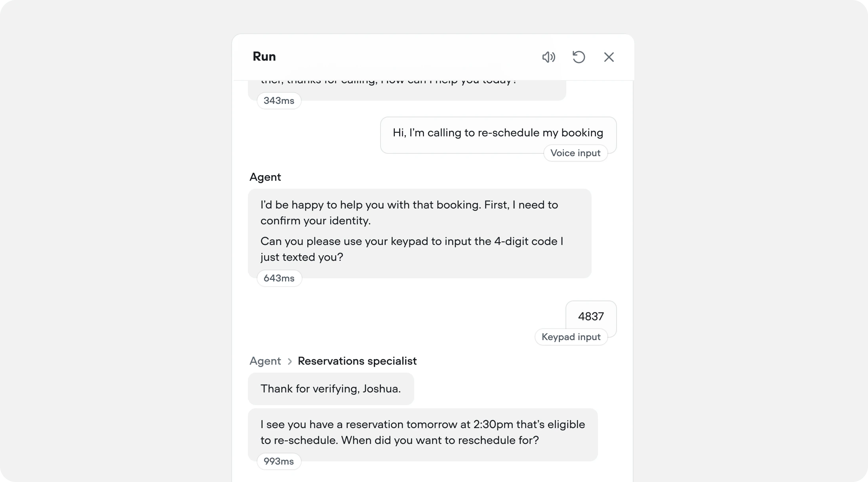Select the reservation tomorrow at 2:30pm message
Screen dimensions: 868x482
point(422,432)
